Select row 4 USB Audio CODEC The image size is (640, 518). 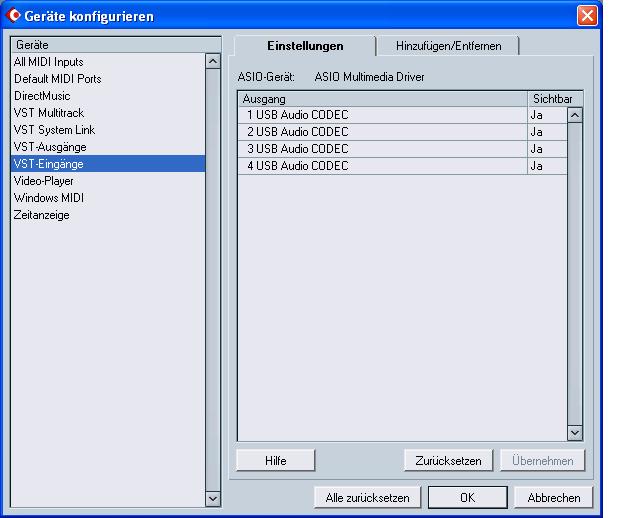[382, 166]
